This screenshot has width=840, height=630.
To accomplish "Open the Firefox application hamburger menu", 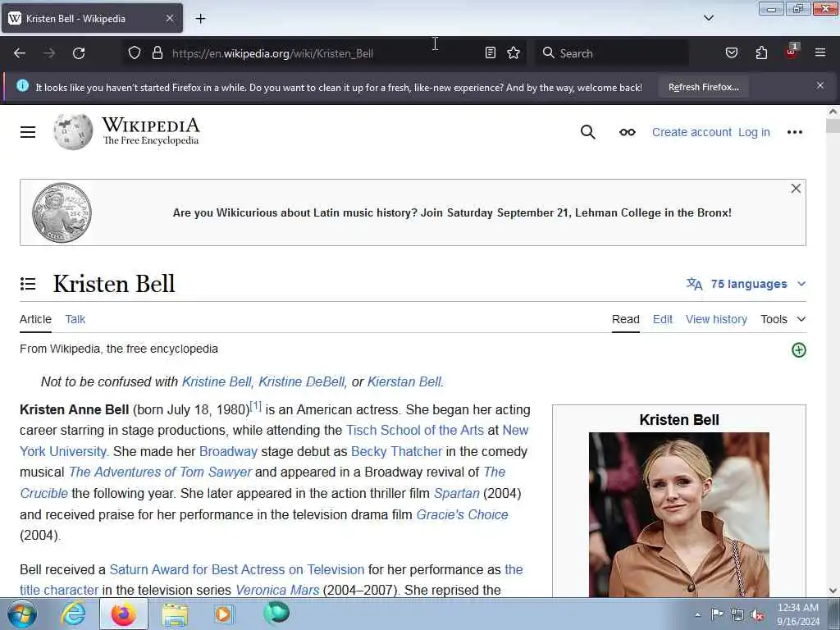I will (820, 52).
